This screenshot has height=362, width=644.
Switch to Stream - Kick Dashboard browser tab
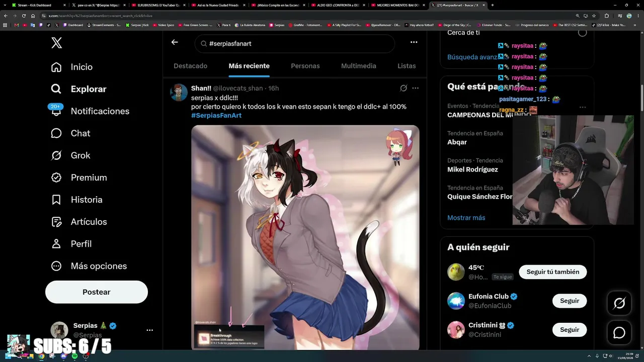point(38,5)
